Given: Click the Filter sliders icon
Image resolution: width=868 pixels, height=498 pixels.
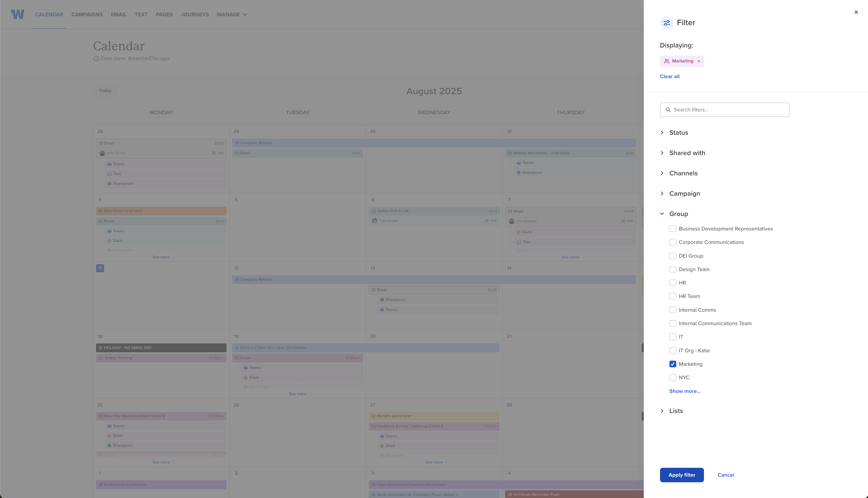Looking at the screenshot, I should (666, 23).
